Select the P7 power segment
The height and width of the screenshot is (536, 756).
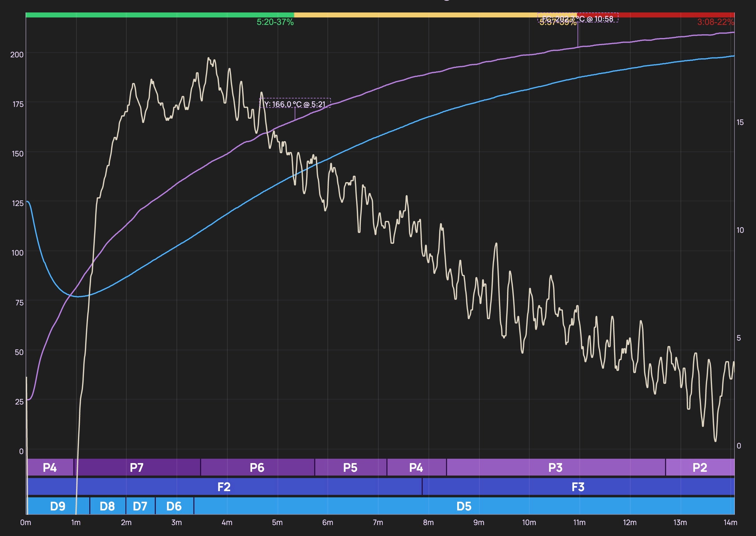tap(137, 467)
